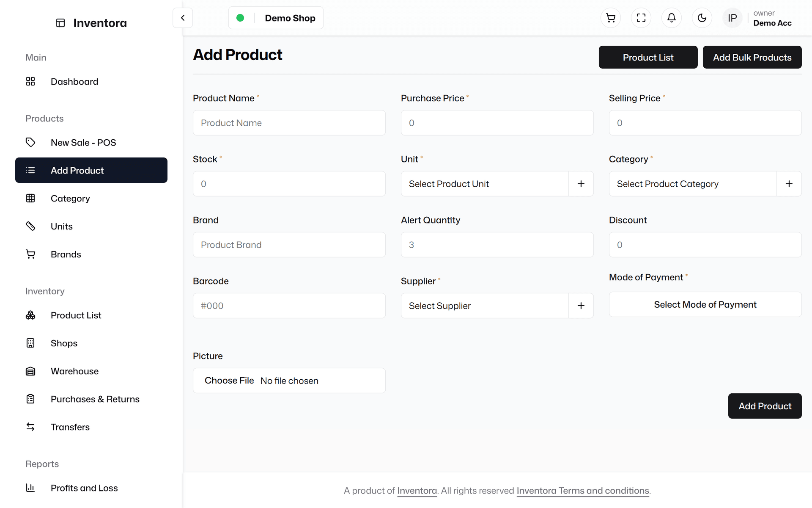Image resolution: width=812 pixels, height=508 pixels.
Task: Focus the Purchase Price field
Action: coord(497,123)
